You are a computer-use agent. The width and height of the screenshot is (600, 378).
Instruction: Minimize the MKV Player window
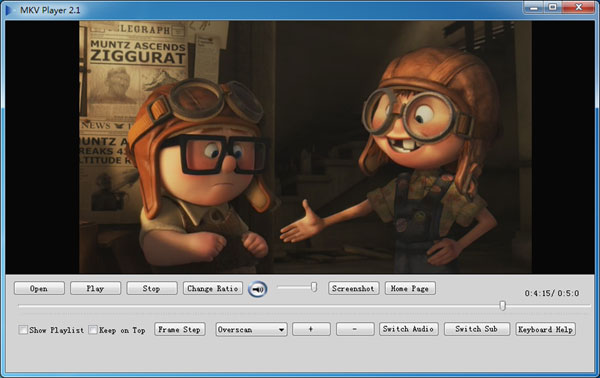tap(534, 7)
